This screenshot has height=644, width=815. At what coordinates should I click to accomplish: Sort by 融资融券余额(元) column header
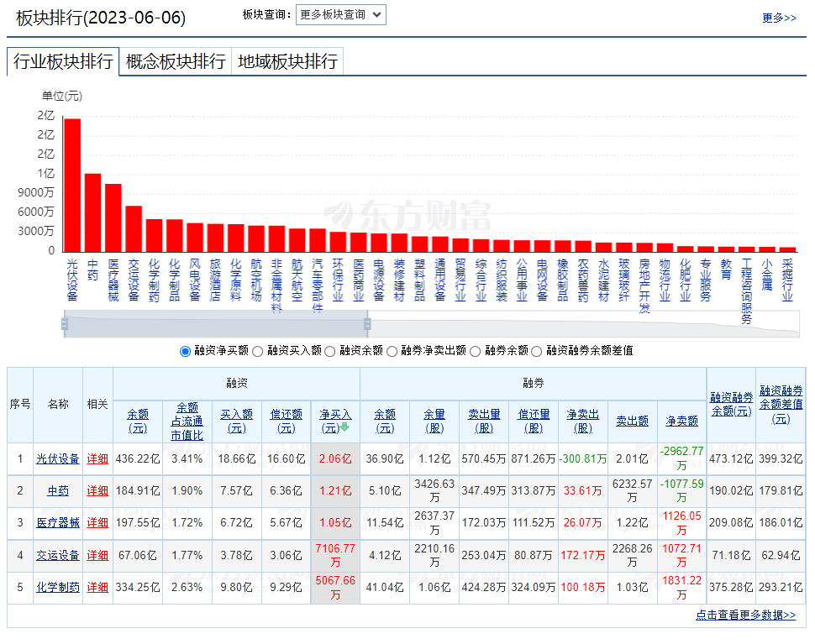click(731, 404)
